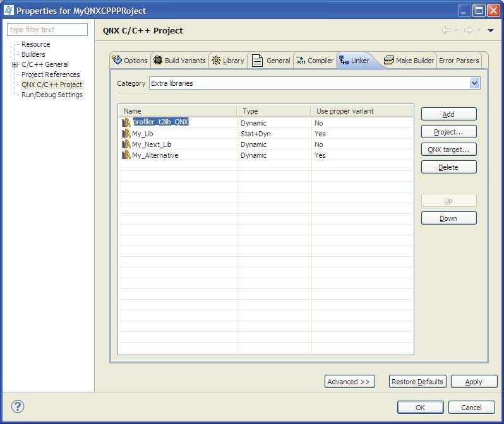This screenshot has width=504, height=424.
Task: Open the Category dropdown list
Action: pyautogui.click(x=474, y=83)
